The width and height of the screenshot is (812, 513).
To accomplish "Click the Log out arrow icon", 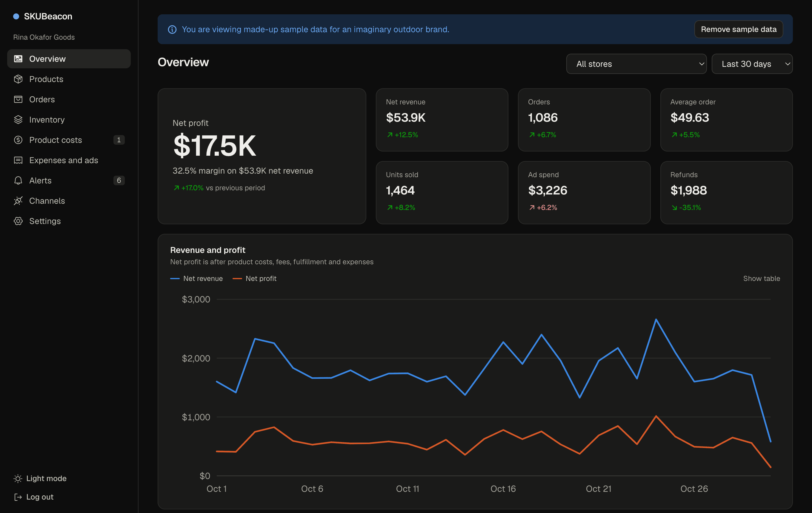I will [18, 497].
